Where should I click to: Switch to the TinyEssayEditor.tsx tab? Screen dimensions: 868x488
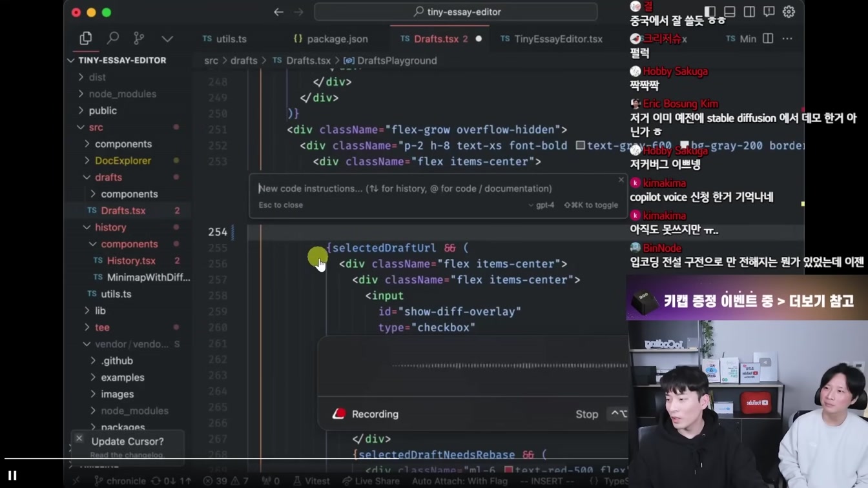pyautogui.click(x=551, y=39)
